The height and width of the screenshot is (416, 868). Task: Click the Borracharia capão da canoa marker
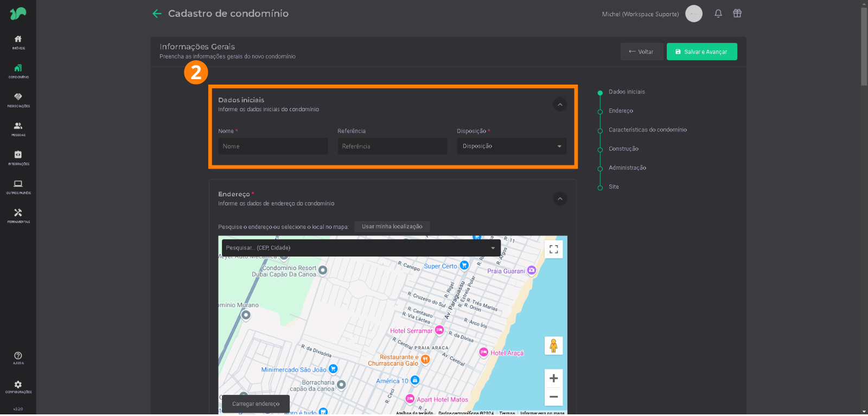(341, 385)
